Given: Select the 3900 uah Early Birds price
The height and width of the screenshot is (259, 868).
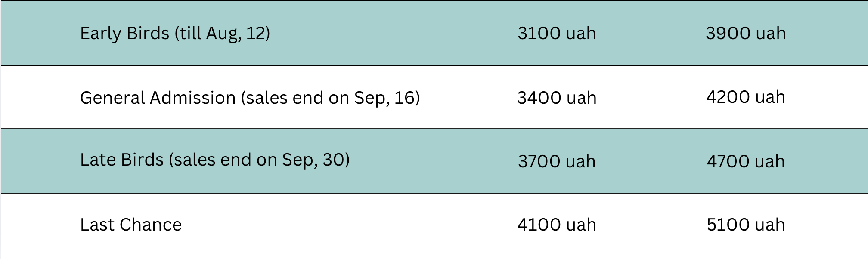Looking at the screenshot, I should [746, 34].
